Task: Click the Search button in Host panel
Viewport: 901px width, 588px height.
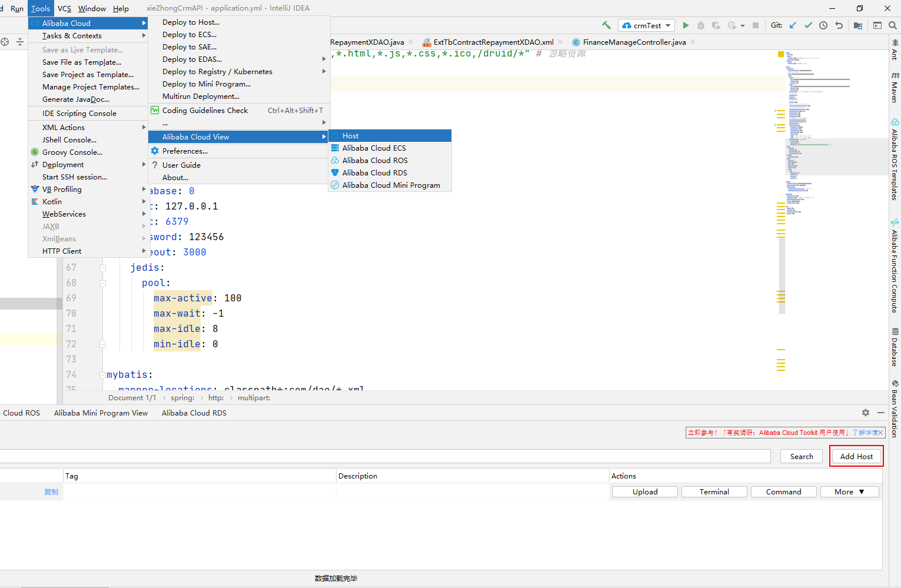Action: pyautogui.click(x=801, y=457)
